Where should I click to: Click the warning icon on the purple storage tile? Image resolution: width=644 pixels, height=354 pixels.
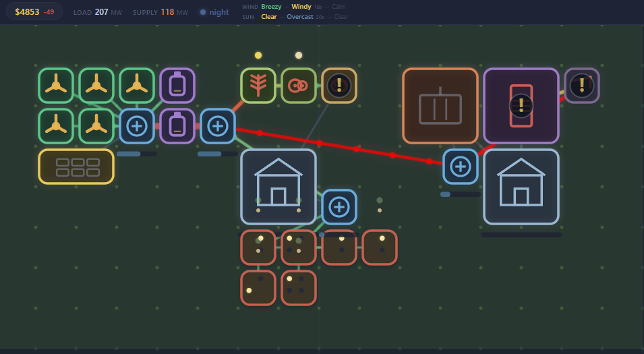coord(521,106)
